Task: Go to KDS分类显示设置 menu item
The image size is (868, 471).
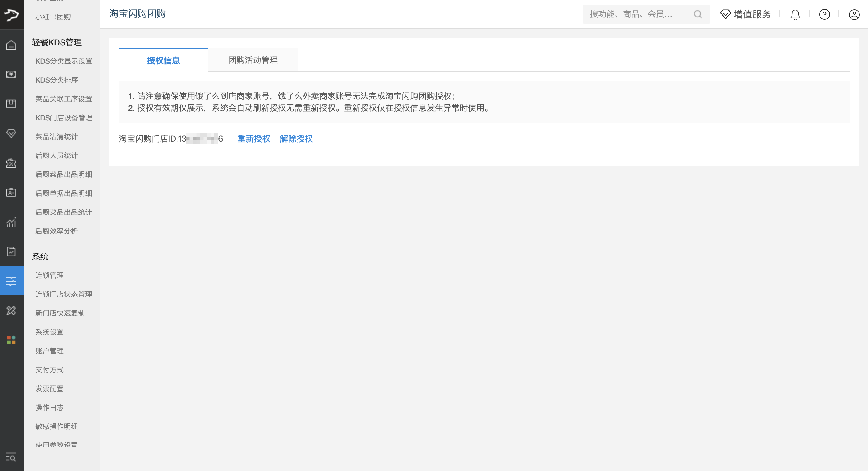Action: [x=63, y=61]
